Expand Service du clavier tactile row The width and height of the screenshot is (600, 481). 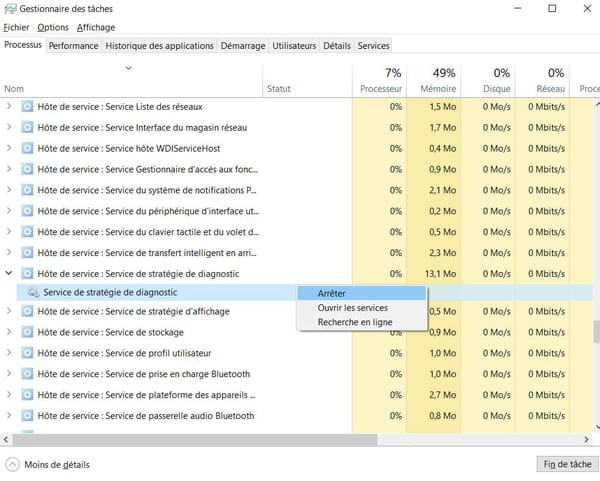[9, 232]
